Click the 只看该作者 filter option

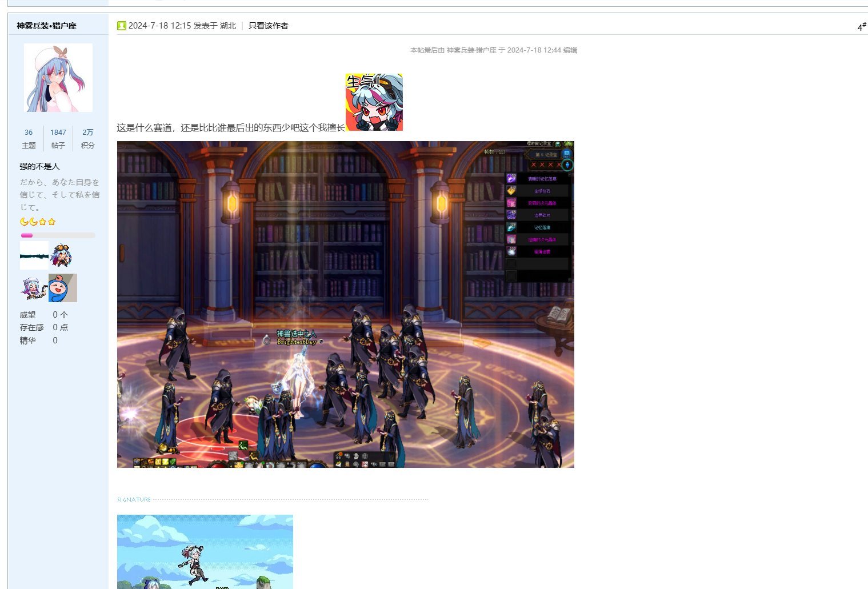point(269,26)
